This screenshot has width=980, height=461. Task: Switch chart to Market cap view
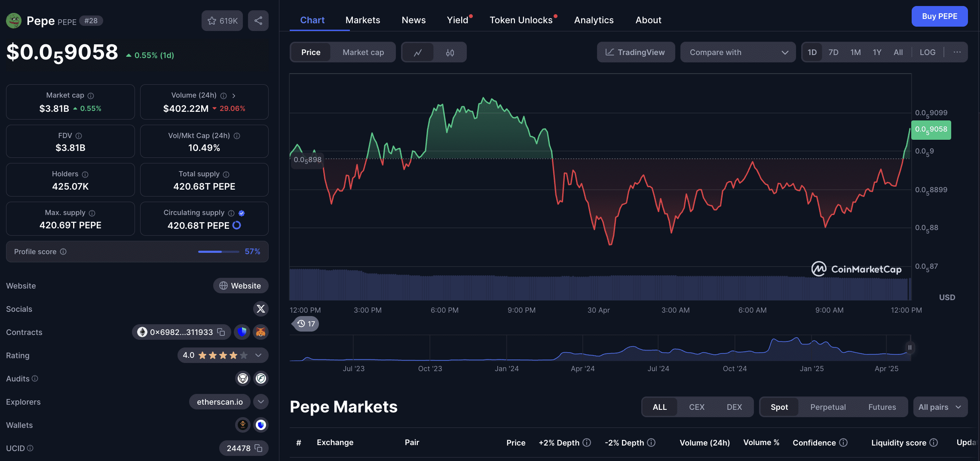coord(363,52)
